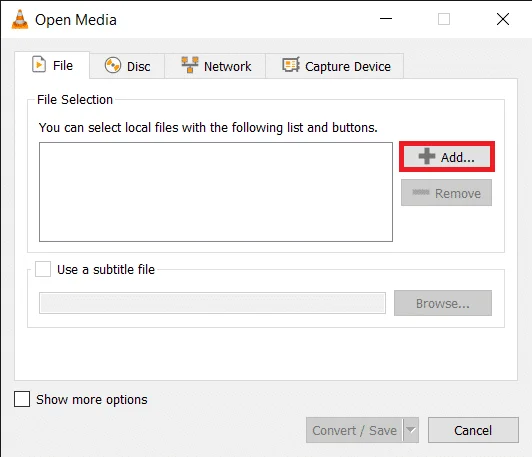Image resolution: width=532 pixels, height=457 pixels.
Task: Click the VLC cone icon in title bar
Action: (20, 19)
